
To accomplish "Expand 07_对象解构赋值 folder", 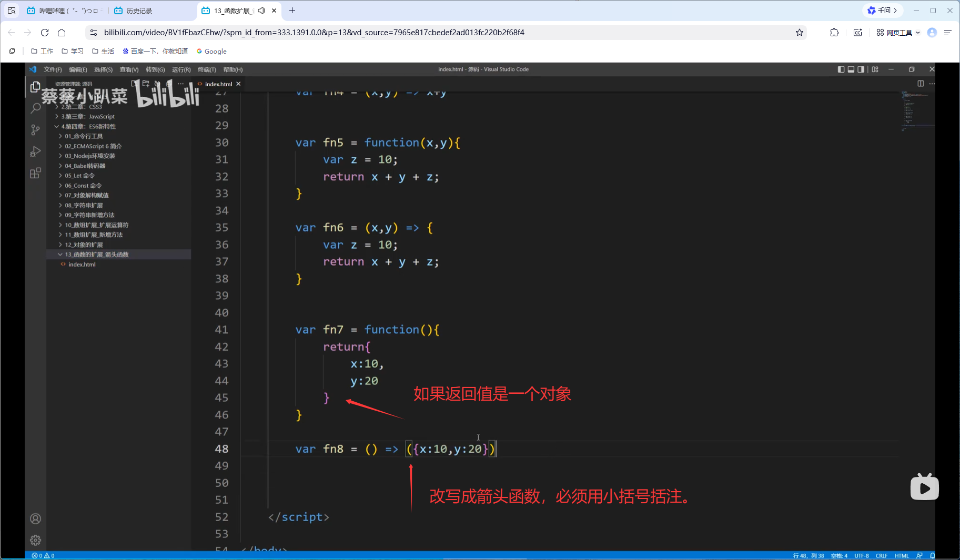I will (119, 196).
